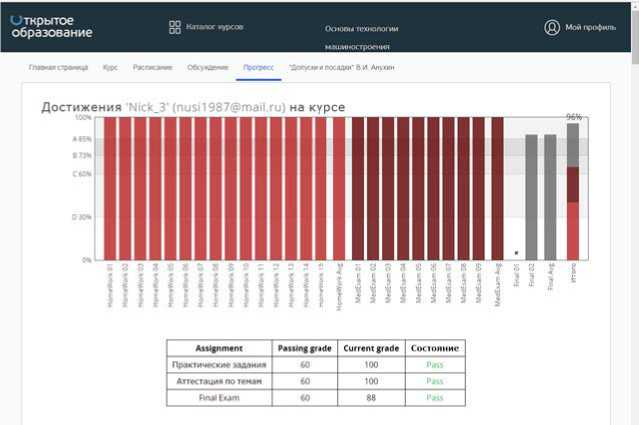Click the Открытое образование logo

50,27
